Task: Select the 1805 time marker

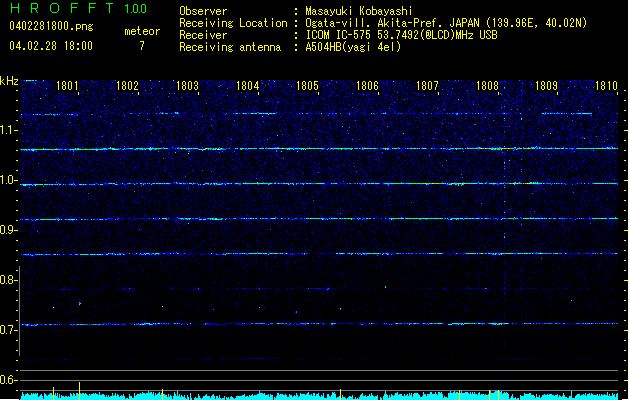Action: (x=307, y=87)
